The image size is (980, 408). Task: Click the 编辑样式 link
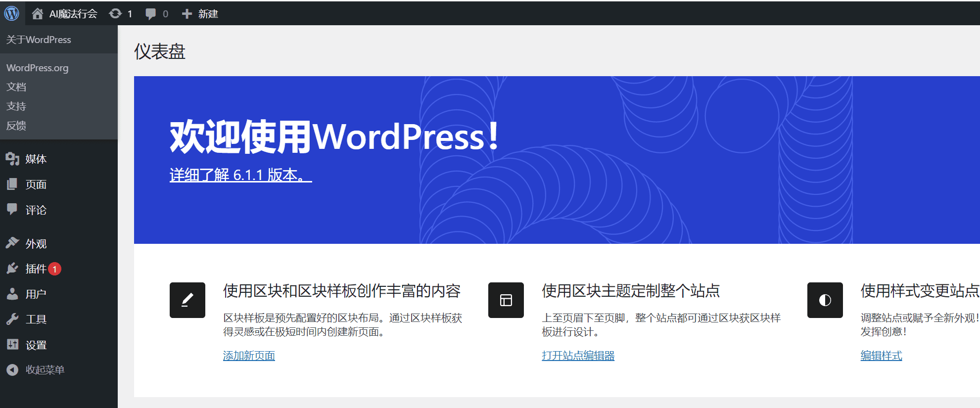point(881,356)
